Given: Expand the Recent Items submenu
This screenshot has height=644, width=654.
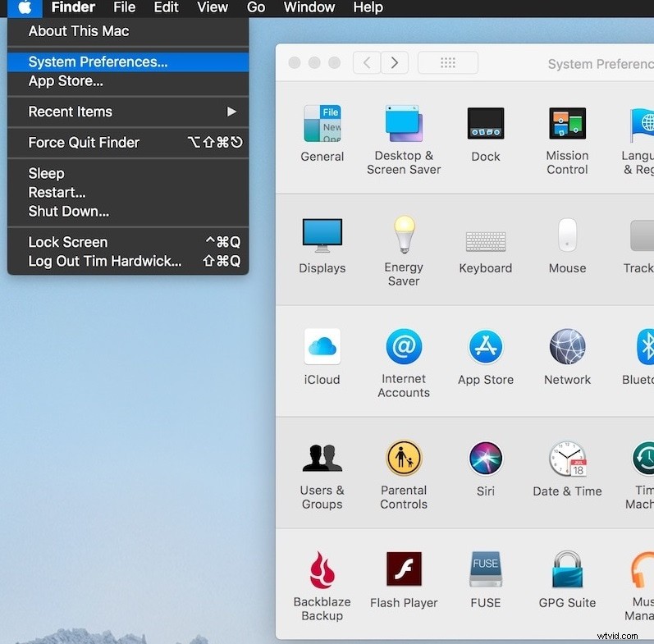Looking at the screenshot, I should tap(128, 112).
